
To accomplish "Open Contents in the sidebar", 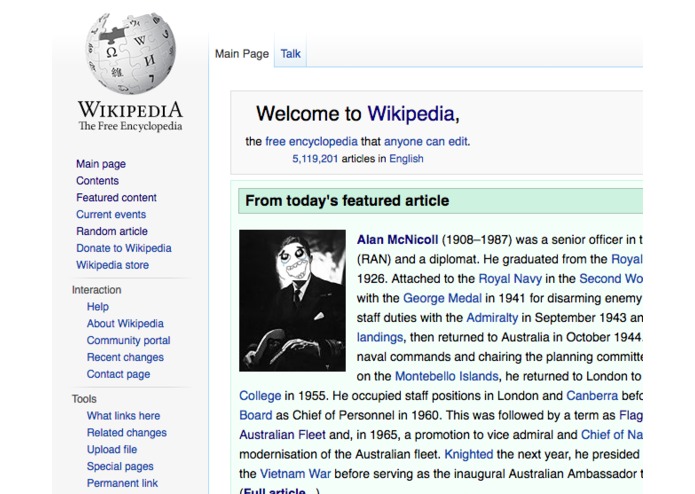I will tap(97, 181).
